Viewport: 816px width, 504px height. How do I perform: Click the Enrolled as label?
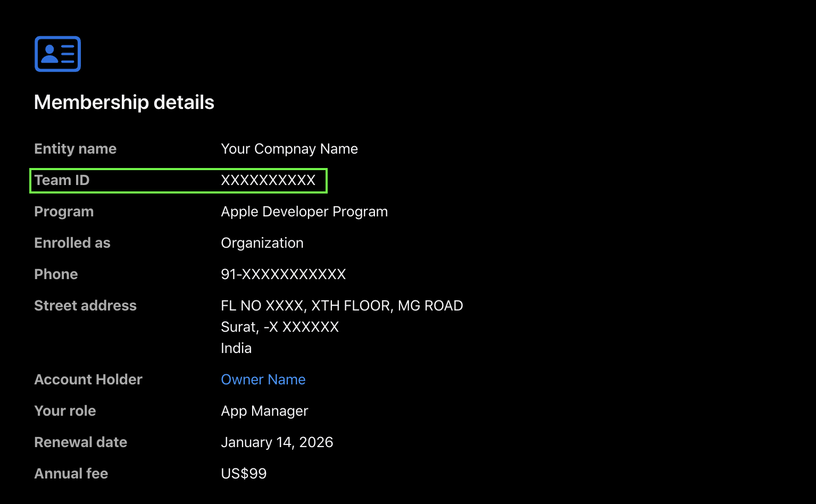click(x=72, y=243)
